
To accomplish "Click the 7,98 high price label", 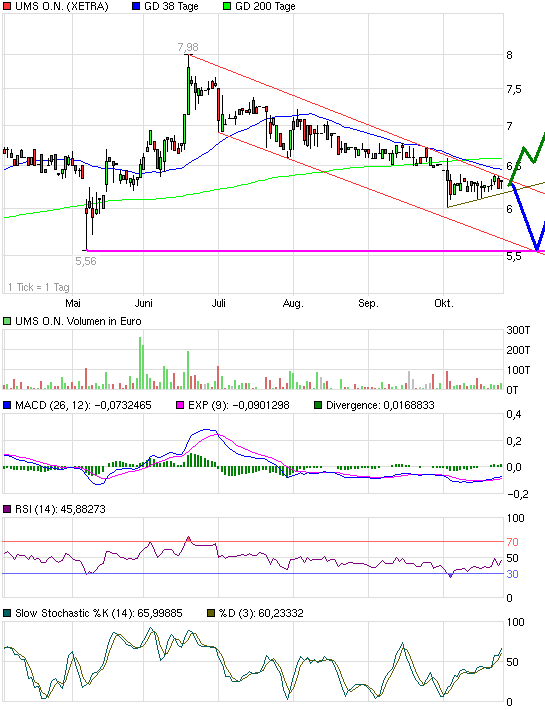I will coord(188,47).
